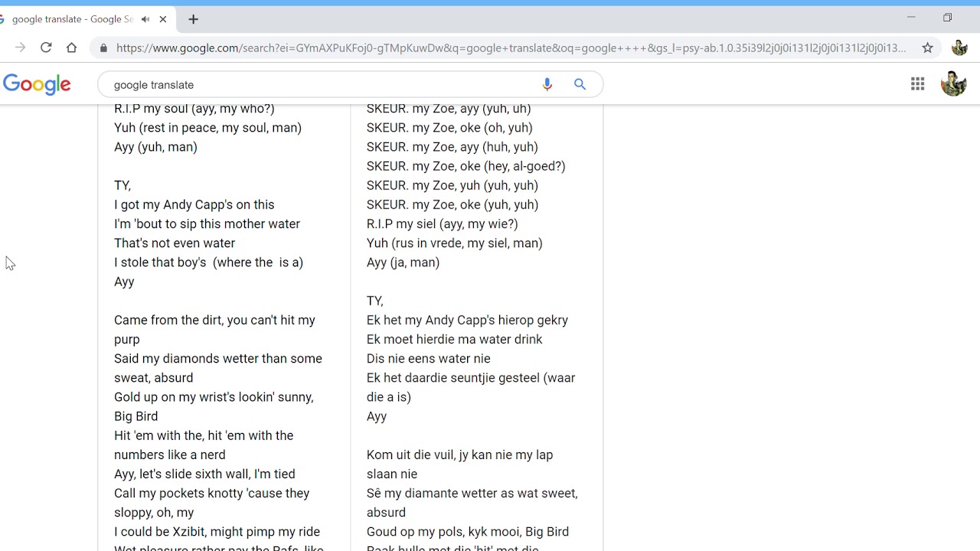Click source line "I'm 'bout to sip this mother water"
This screenshot has height=551, width=980.
207,223
